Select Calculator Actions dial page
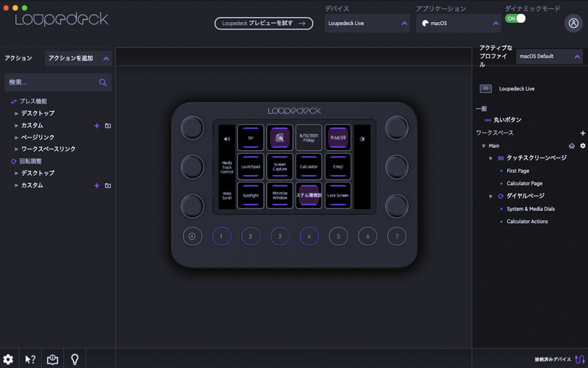This screenshot has width=588, height=368. (x=527, y=222)
